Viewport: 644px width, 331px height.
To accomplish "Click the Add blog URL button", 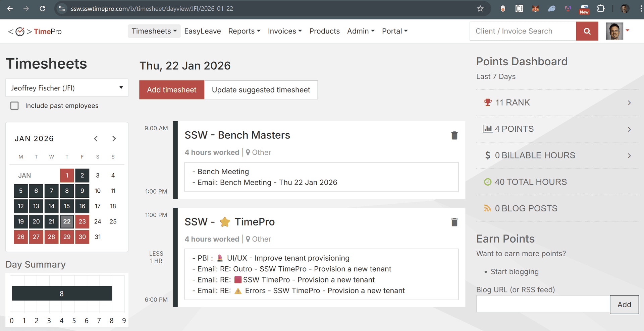I will (624, 305).
